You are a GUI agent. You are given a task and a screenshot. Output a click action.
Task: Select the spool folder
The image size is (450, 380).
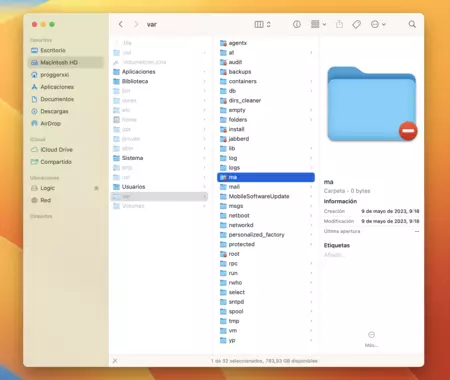[x=266, y=311]
